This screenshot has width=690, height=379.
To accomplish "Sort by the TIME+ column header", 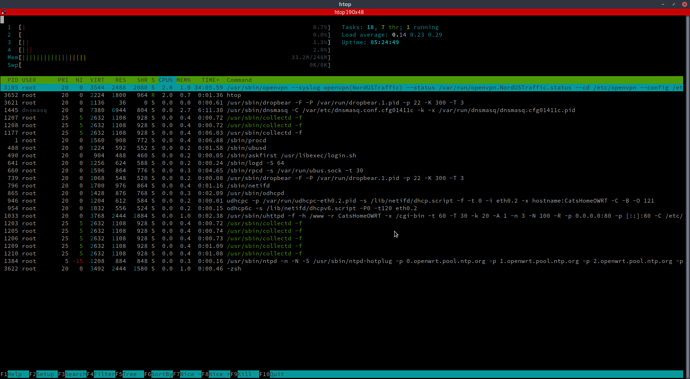I will pos(210,80).
